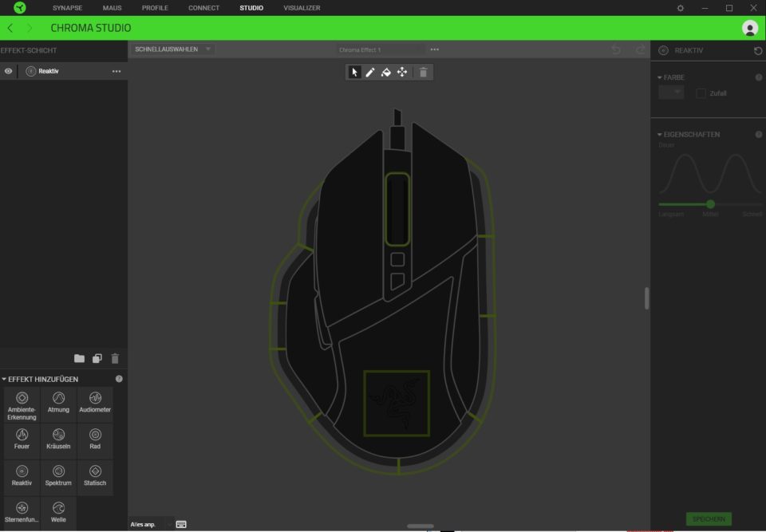Collapse the Eigenschaften section
The height and width of the screenshot is (532, 766).
[x=660, y=135]
